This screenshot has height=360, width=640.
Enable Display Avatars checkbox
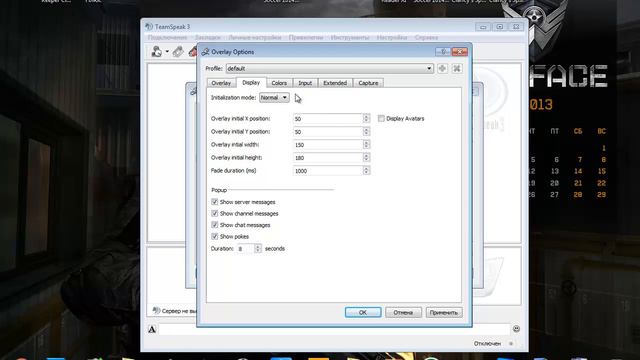[381, 118]
